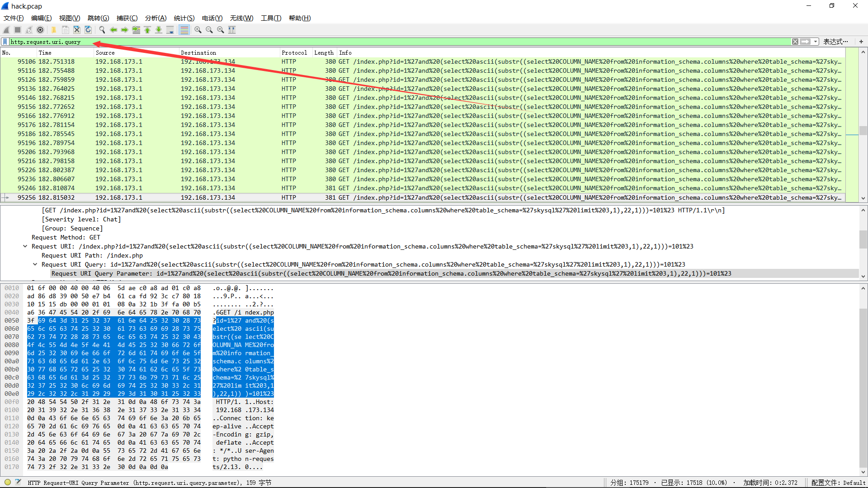
Task: Open the 统计(S) menu
Action: 184,18
